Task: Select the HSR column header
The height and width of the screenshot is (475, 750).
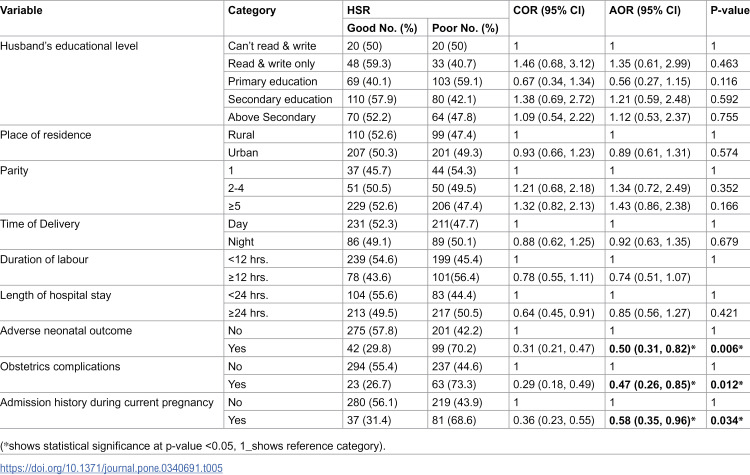Action: pyautogui.click(x=358, y=11)
